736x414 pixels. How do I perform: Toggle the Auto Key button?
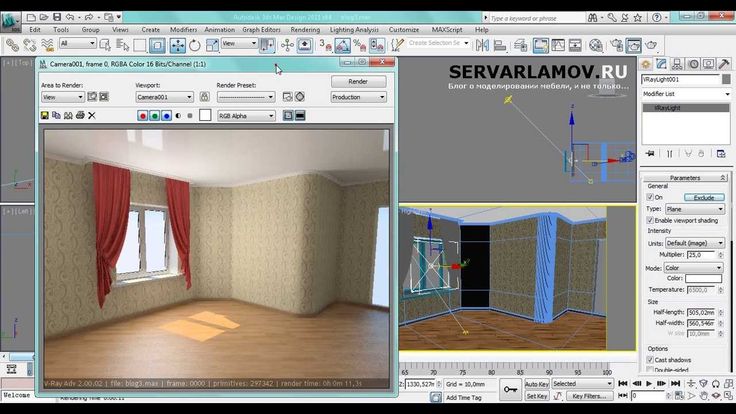tap(537, 384)
